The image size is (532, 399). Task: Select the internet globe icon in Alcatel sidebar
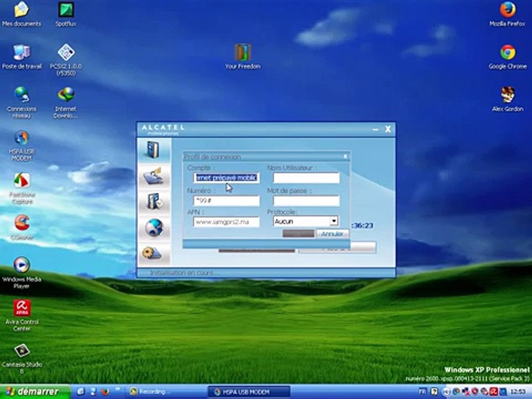point(155,227)
